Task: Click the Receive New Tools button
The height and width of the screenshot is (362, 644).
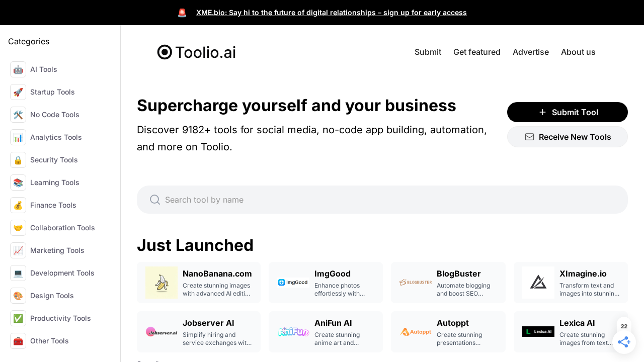Action: coord(567,137)
